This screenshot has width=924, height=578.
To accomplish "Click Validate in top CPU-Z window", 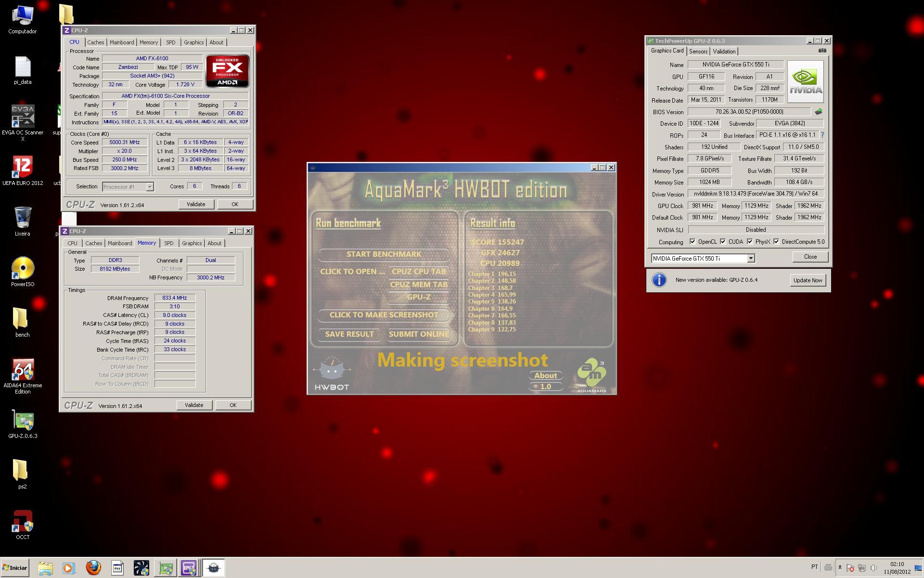I will coord(195,204).
